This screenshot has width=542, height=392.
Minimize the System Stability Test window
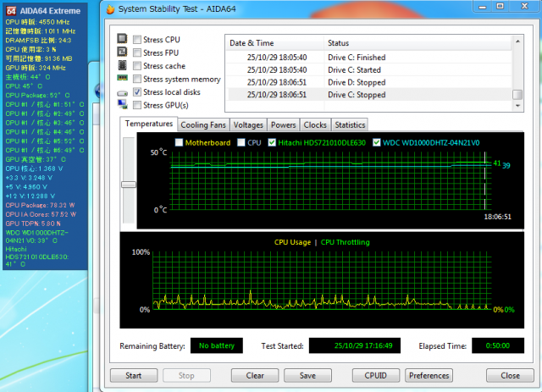(483, 6)
